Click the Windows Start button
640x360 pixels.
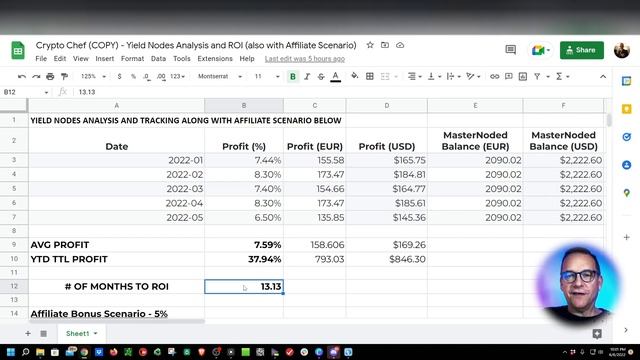(x=11, y=352)
